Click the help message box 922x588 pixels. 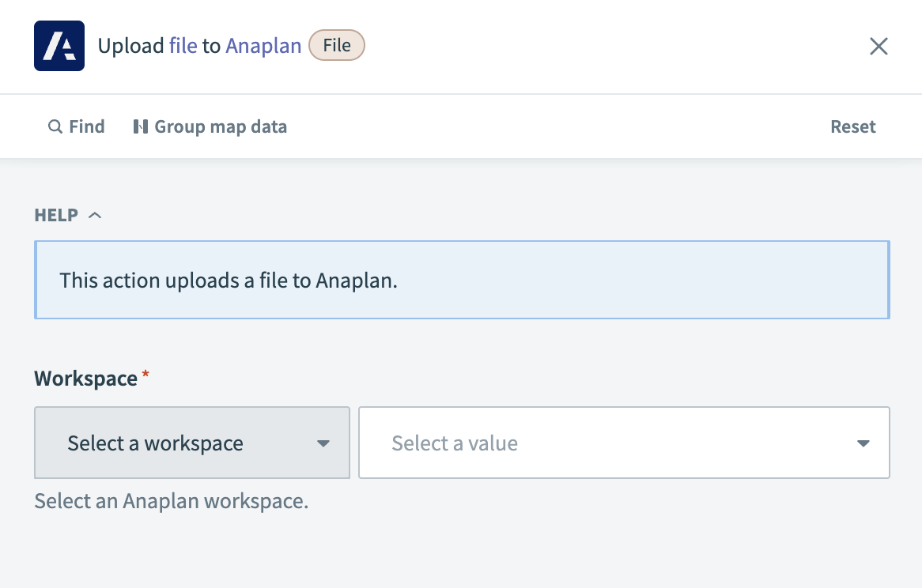[461, 279]
